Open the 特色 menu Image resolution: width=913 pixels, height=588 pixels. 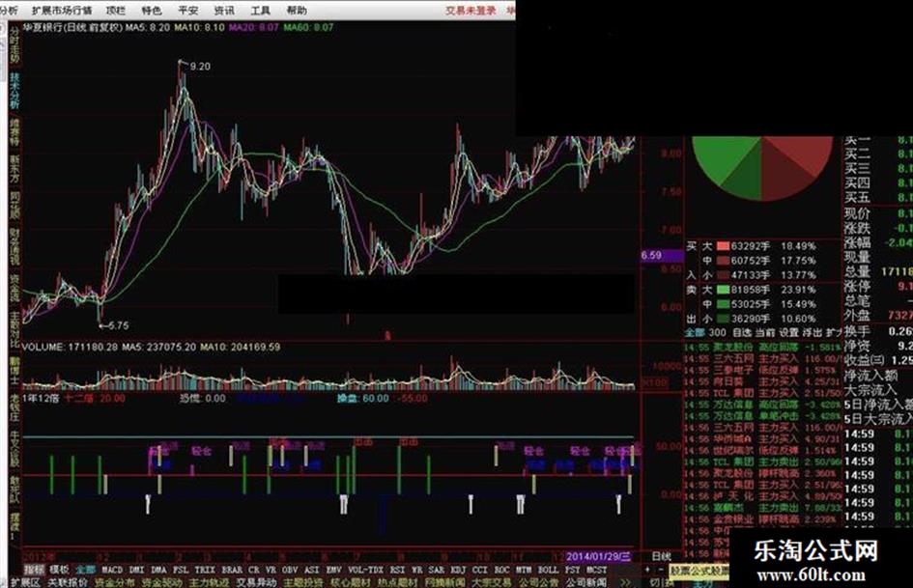tap(152, 11)
